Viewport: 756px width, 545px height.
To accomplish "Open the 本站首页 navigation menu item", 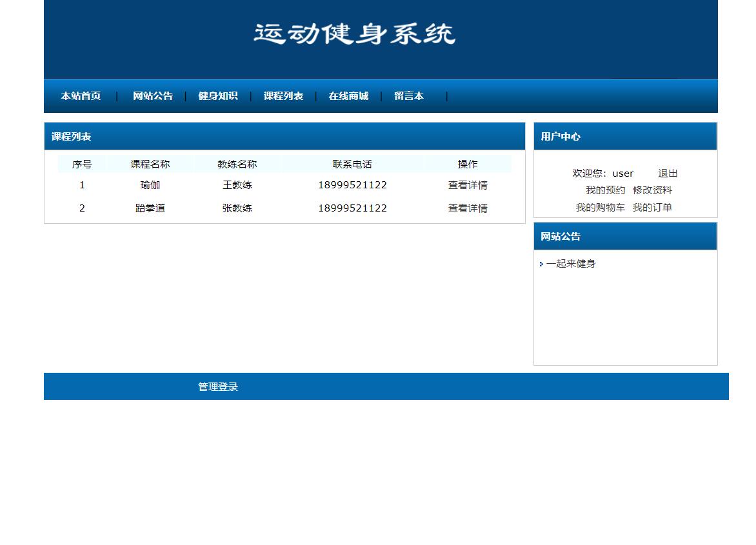I will (x=80, y=95).
